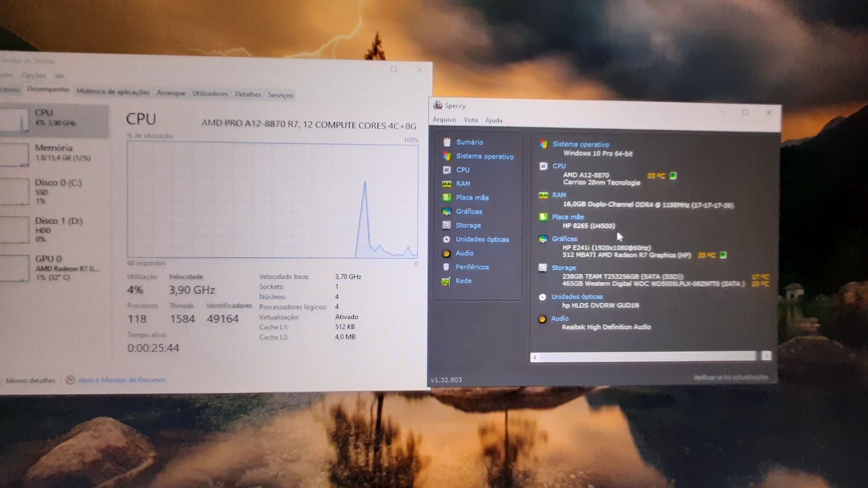Switch to Utilizadores tab
This screenshot has width=868, height=488.
[210, 94]
